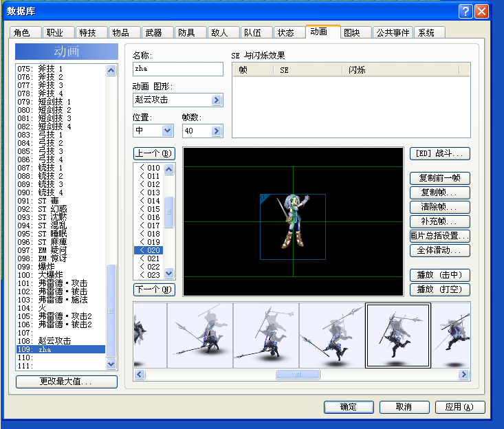Open the 动画图形 picker arrow for 赵云攻击
504x429 pixels.
pos(217,100)
